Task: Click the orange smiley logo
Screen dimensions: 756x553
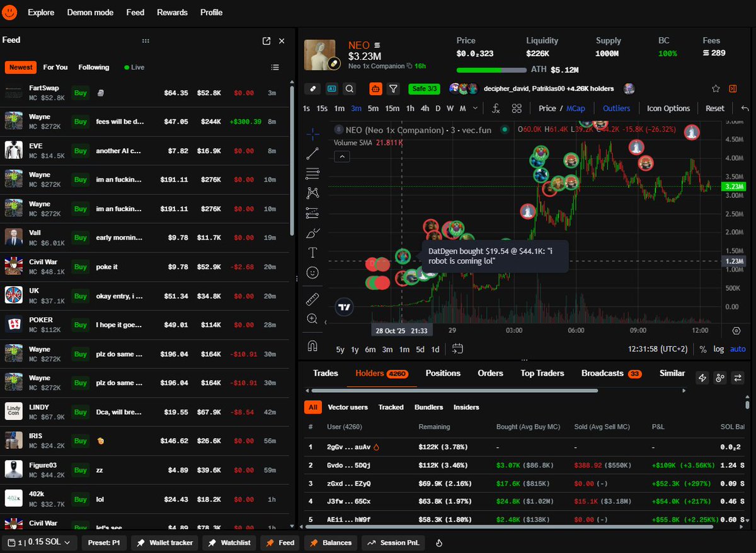Action: click(x=9, y=13)
